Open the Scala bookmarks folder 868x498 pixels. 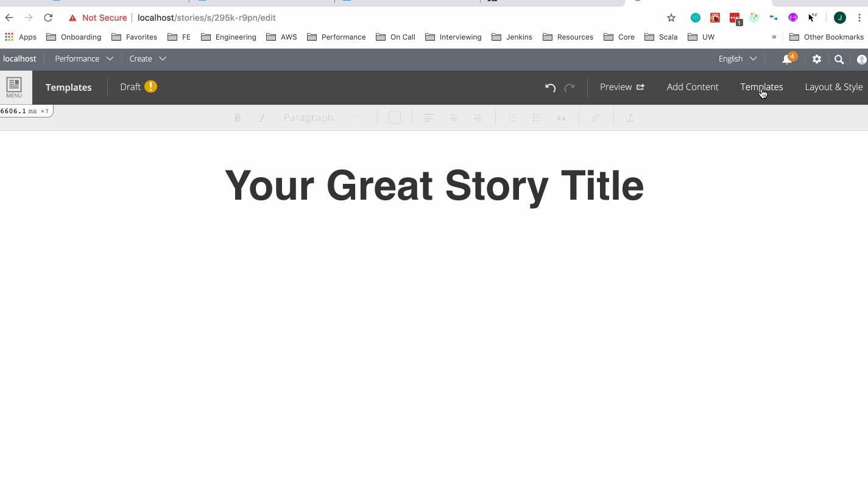661,37
